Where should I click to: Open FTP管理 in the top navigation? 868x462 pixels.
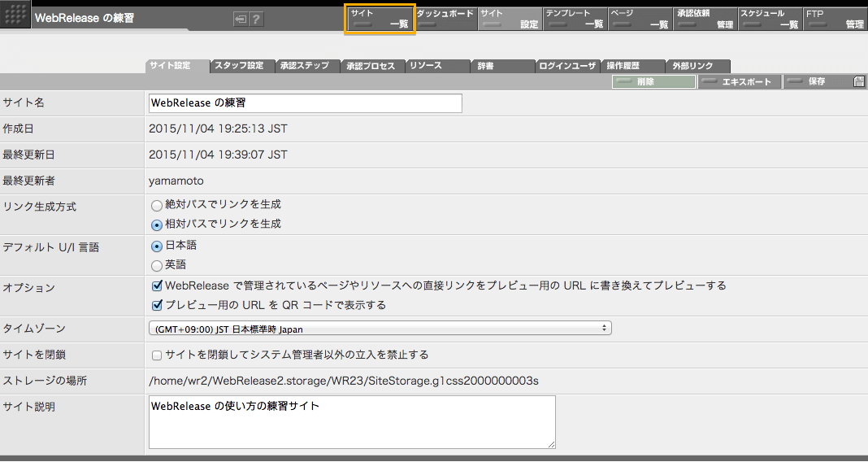pyautogui.click(x=835, y=19)
